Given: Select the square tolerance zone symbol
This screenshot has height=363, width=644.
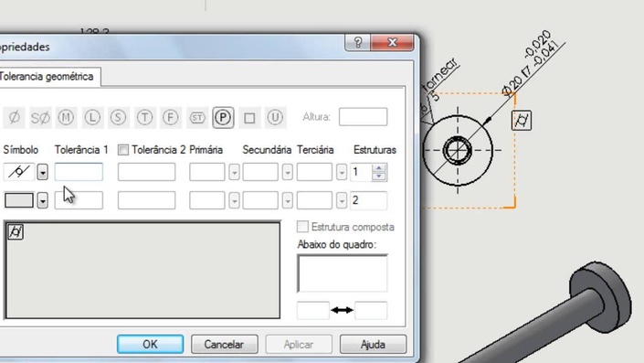Looking at the screenshot, I should pyautogui.click(x=249, y=118).
